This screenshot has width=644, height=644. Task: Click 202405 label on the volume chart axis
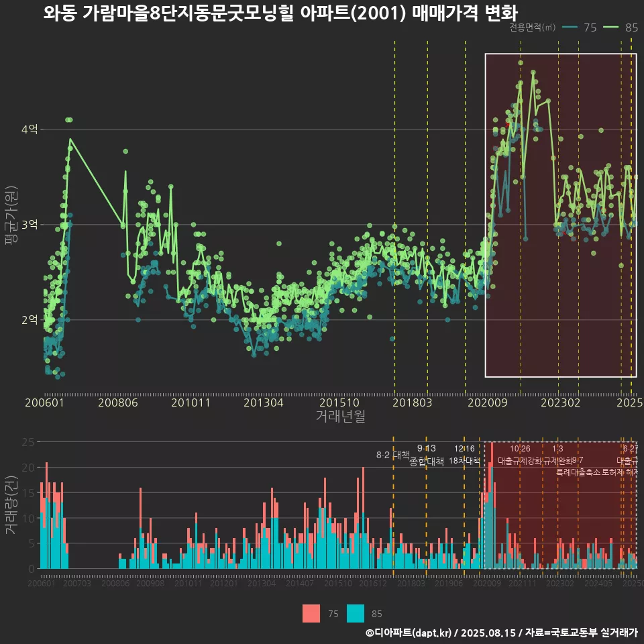click(x=598, y=583)
